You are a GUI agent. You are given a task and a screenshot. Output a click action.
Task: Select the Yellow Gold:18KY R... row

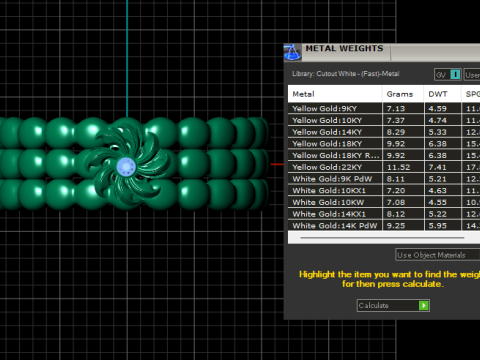(384, 155)
